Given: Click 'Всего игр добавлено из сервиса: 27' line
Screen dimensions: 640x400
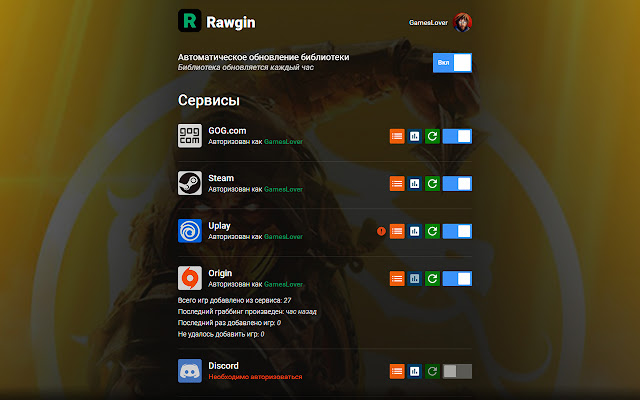Looking at the screenshot, I should tap(234, 300).
